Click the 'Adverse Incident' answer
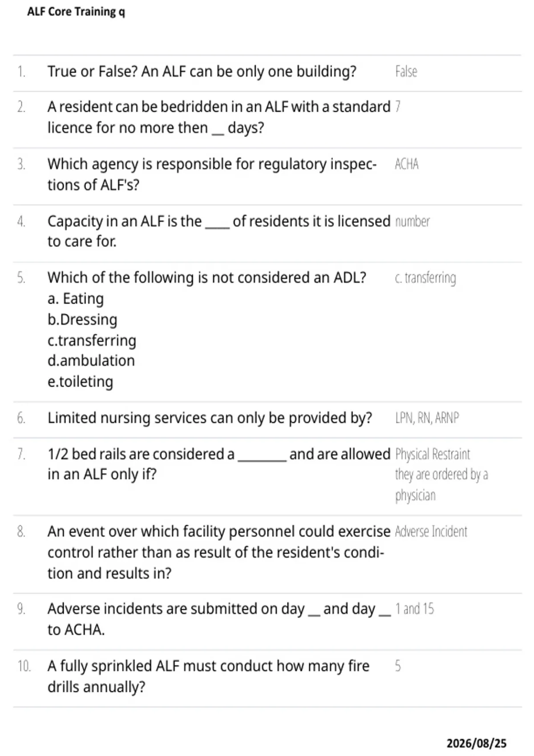Viewport: 534px width, 756px height. [431, 531]
